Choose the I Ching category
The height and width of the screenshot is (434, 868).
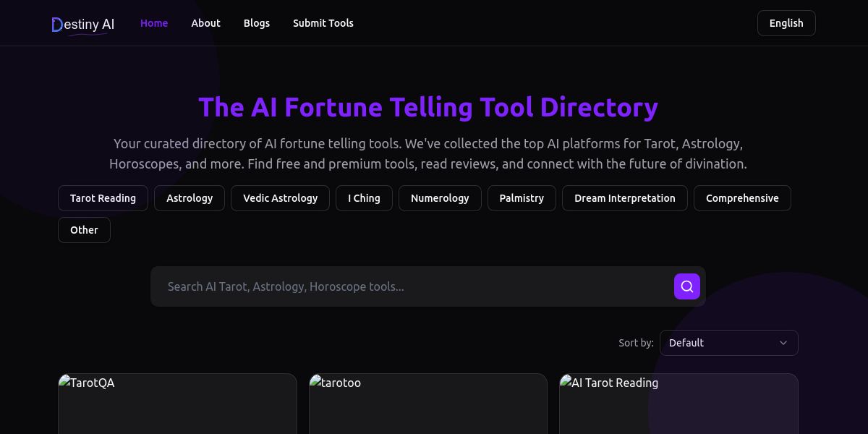364,198
